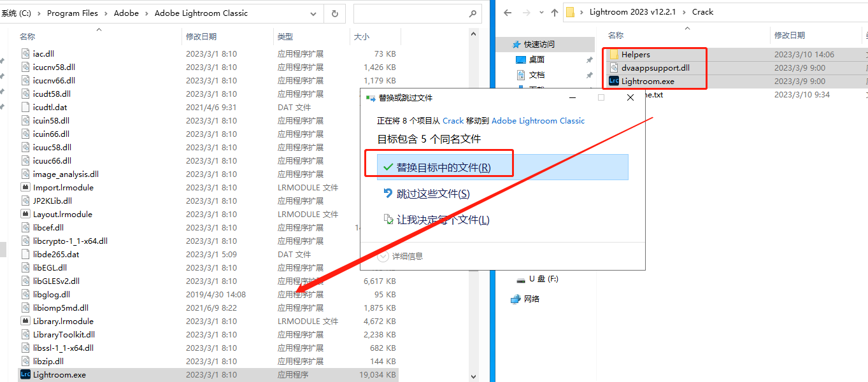Image resolution: width=868 pixels, height=382 pixels.
Task: Go forward in Crack explorer window
Action: [526, 12]
